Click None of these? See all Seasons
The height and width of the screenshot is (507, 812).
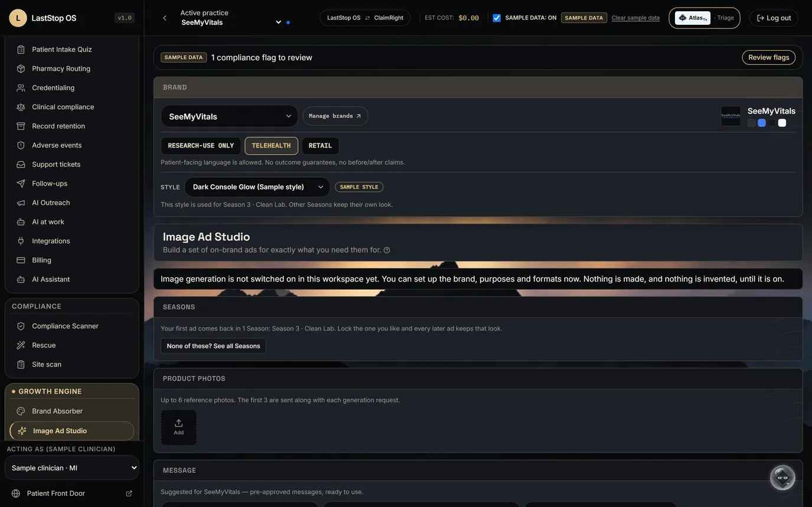[213, 346]
